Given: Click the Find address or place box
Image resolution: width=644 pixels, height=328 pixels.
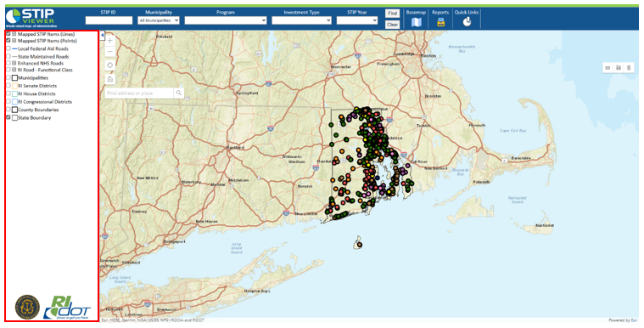Looking at the screenshot, I should coord(139,93).
